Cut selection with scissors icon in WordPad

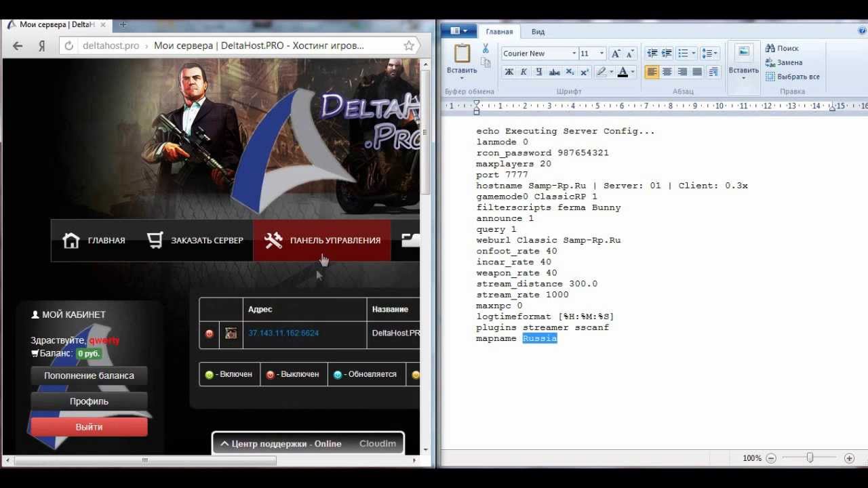coord(486,48)
